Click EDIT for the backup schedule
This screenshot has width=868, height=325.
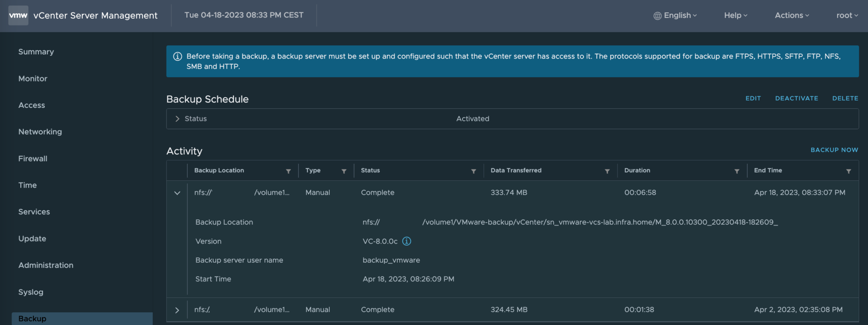(x=753, y=98)
